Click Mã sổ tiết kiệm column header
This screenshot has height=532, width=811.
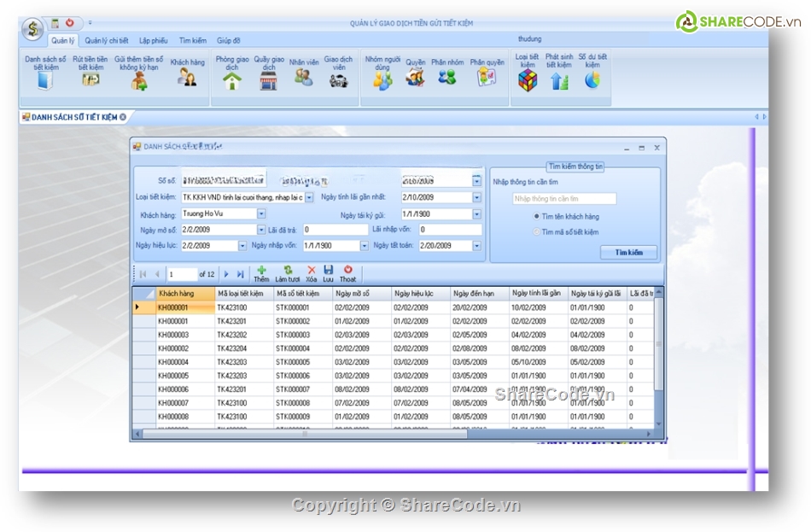pos(303,294)
